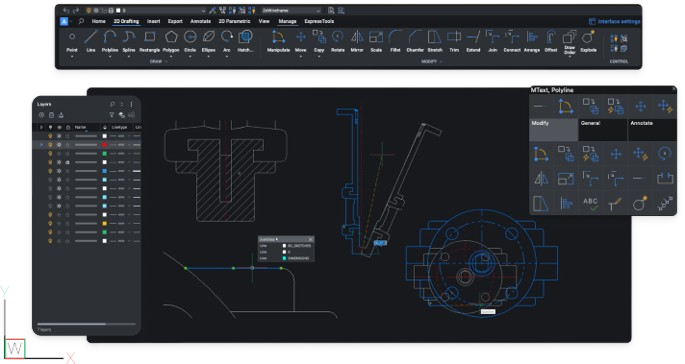Toggle lock icon of red-swatch layer
685x364 pixels.
point(68,145)
